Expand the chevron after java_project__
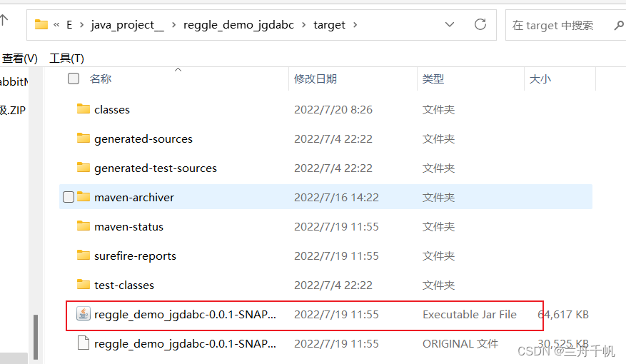This screenshot has height=364, width=626. point(173,25)
